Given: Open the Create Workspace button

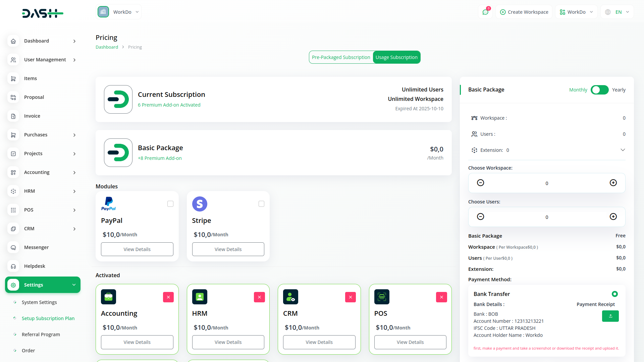Looking at the screenshot, I should click(524, 12).
